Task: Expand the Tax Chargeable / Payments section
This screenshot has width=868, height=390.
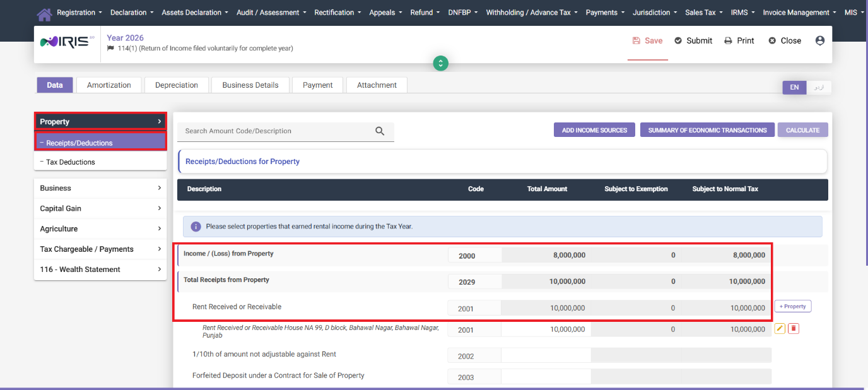Action: (x=100, y=249)
